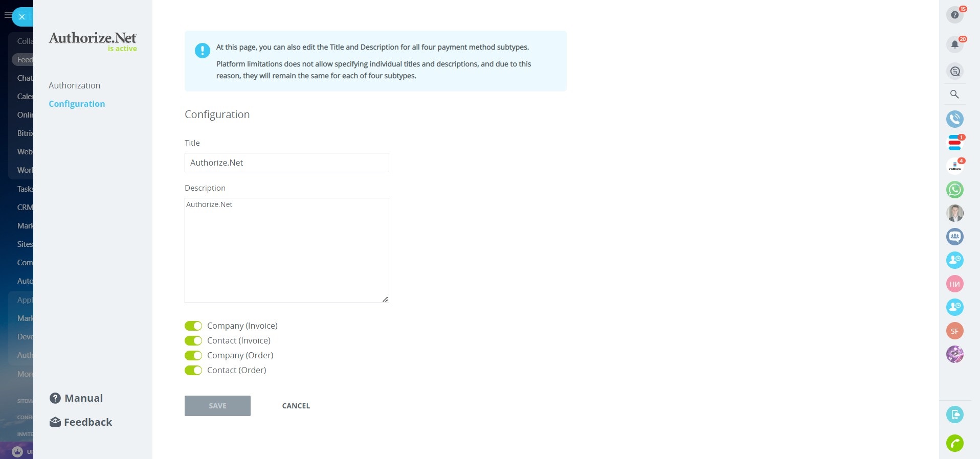Open notifications via the bell icon
This screenshot has width=980, height=459.
pyautogui.click(x=954, y=44)
